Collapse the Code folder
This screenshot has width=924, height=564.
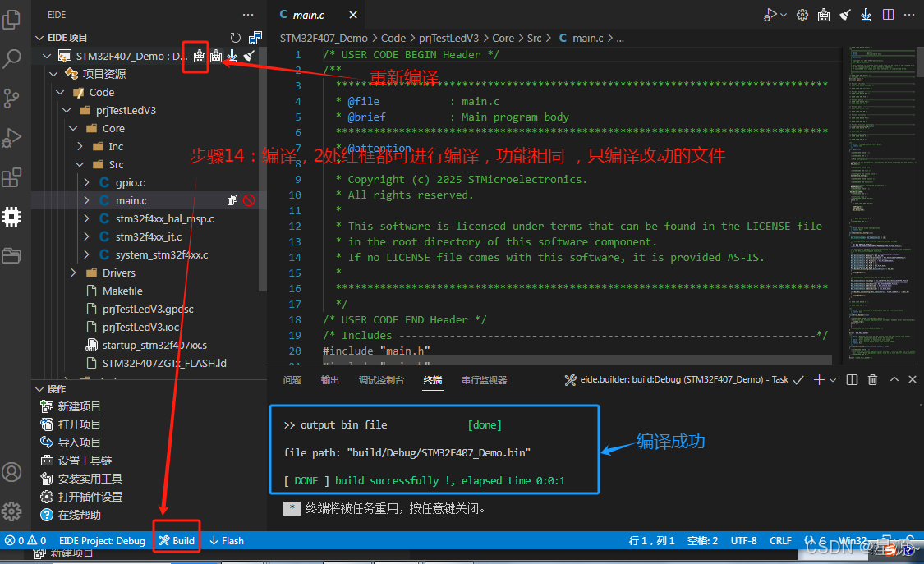(60, 93)
